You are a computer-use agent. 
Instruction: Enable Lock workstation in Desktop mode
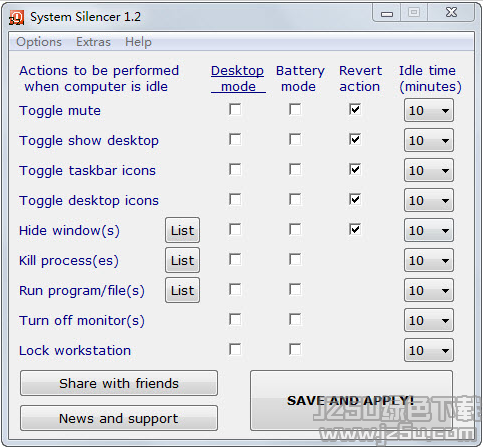point(235,349)
